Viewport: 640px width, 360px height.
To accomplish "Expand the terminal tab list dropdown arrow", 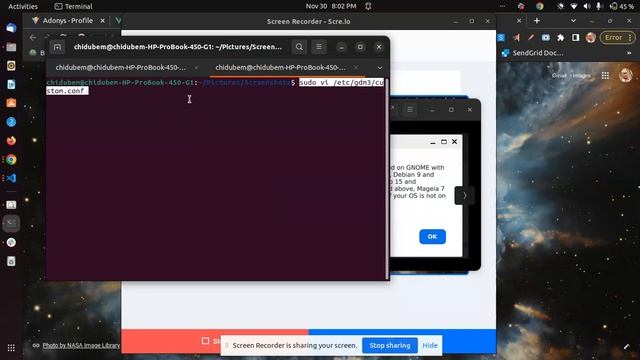I will [380, 68].
